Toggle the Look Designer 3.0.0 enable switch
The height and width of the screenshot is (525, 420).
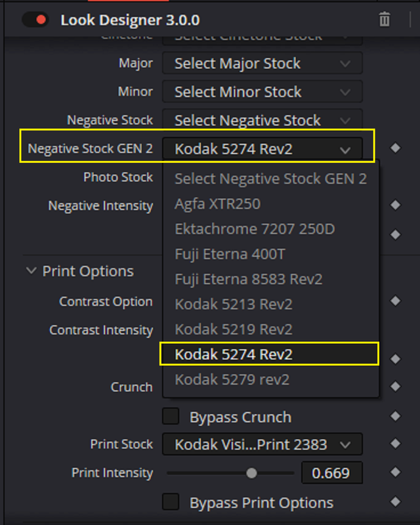point(35,20)
